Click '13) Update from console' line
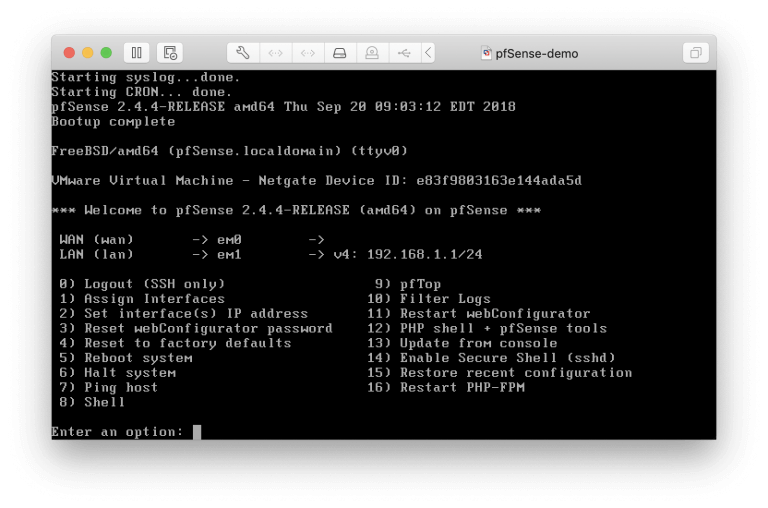 point(462,343)
